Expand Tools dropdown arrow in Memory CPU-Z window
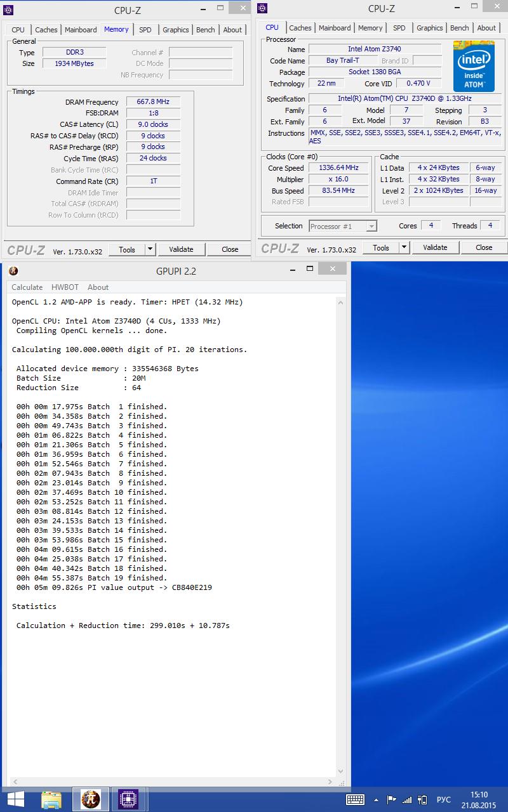The image size is (508, 812). pos(150,249)
